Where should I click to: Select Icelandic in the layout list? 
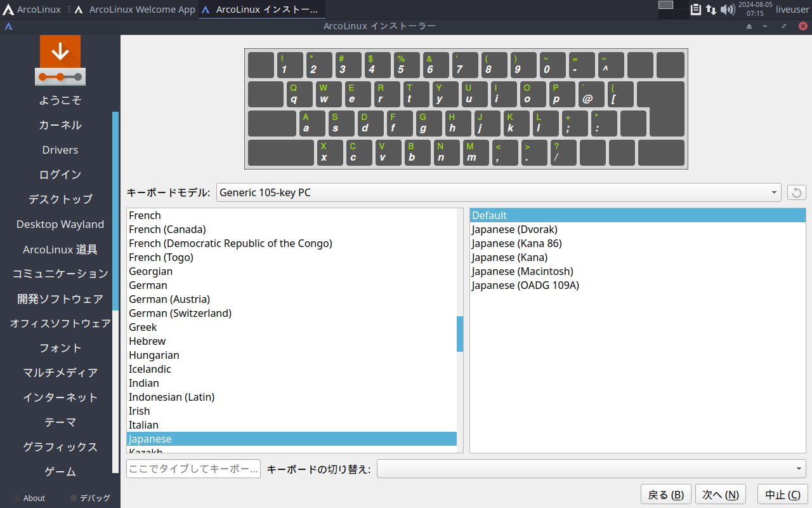292,369
